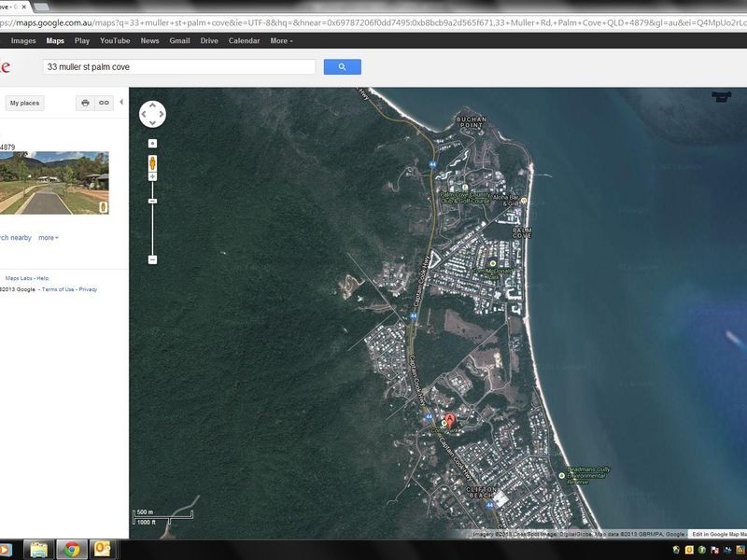747x560 pixels.
Task: Click the map scale bar
Action: tap(162, 517)
